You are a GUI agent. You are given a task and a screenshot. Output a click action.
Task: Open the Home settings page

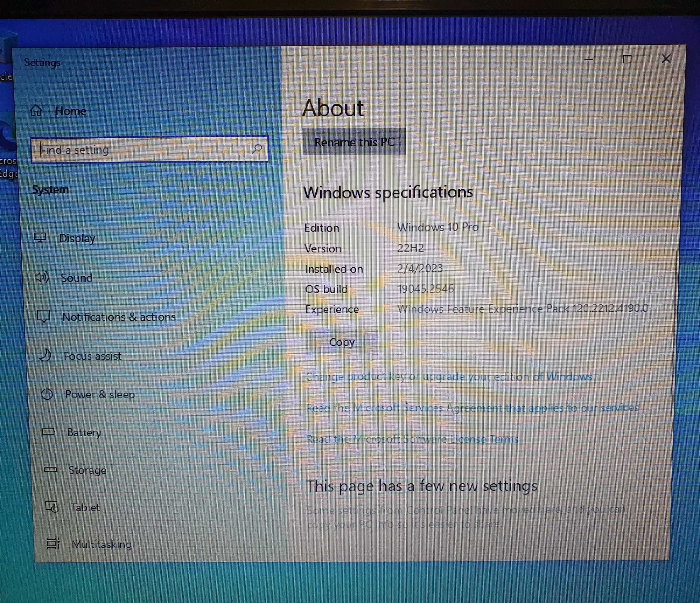point(71,111)
